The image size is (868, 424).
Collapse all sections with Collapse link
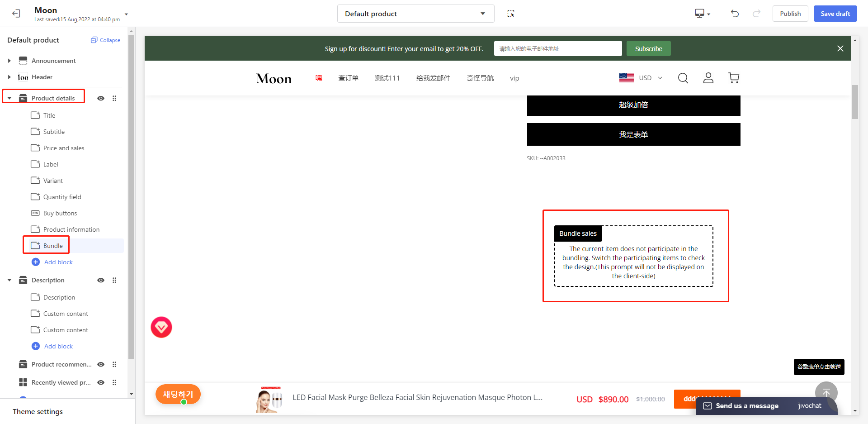106,40
